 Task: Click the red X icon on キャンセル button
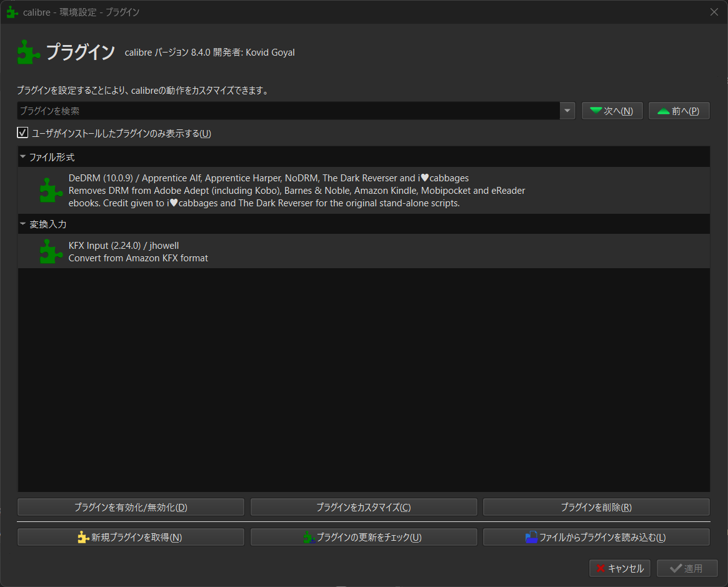click(x=601, y=568)
